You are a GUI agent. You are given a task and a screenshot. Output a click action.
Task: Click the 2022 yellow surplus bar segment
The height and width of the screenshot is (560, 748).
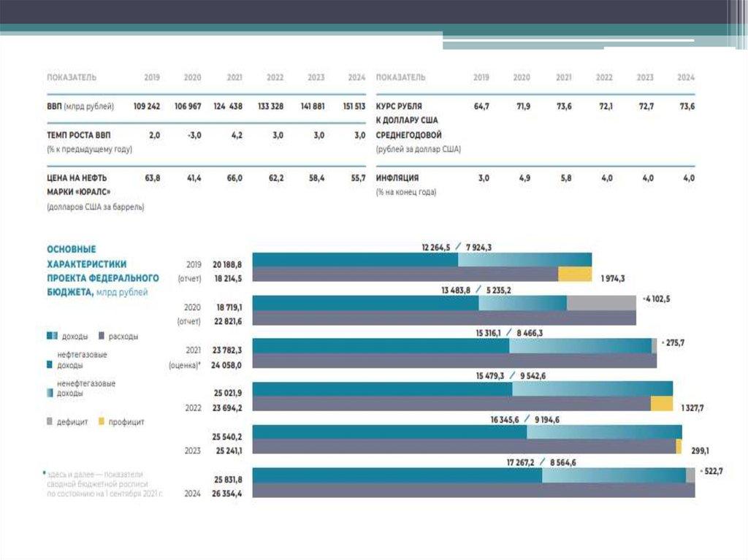661,404
